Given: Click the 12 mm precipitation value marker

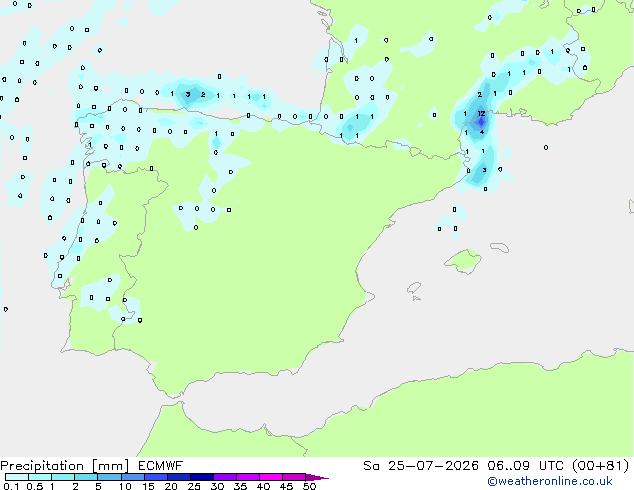Looking at the screenshot, I should pyautogui.click(x=481, y=114).
